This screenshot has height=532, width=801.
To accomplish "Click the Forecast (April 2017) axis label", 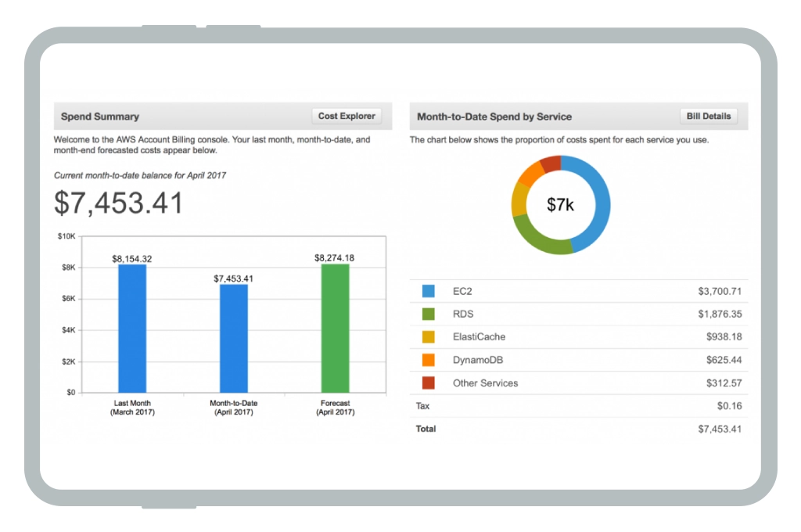I will (335, 408).
